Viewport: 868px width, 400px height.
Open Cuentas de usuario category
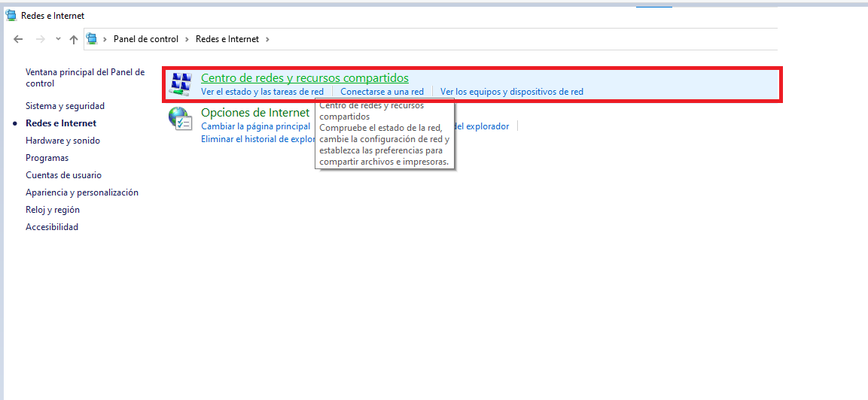[x=64, y=175]
